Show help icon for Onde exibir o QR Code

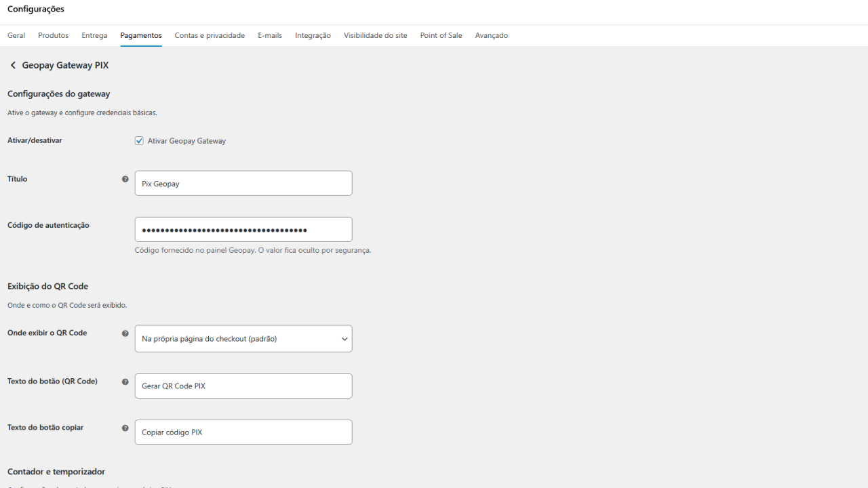[x=125, y=333]
